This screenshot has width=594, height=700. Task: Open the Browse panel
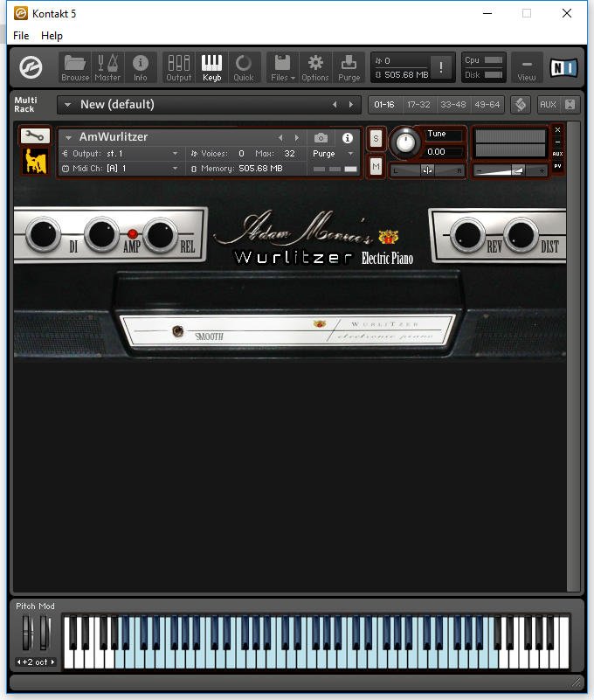click(75, 68)
